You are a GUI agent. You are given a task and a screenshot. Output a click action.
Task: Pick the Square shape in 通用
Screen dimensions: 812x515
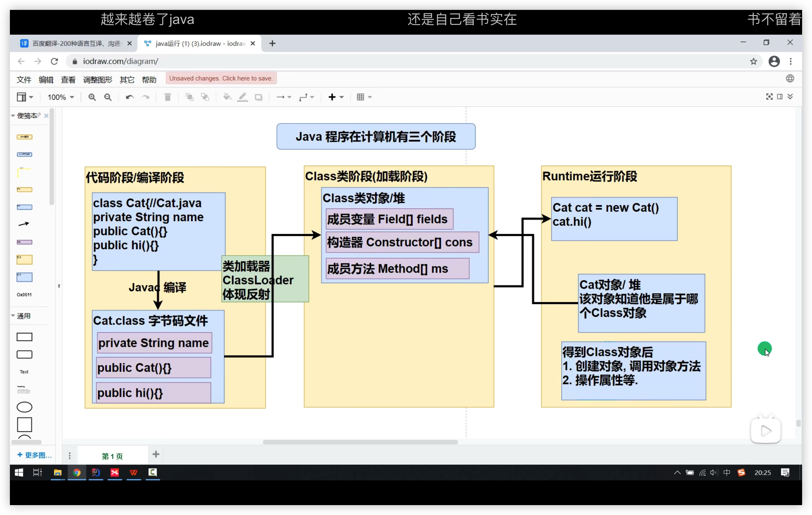pyautogui.click(x=24, y=424)
